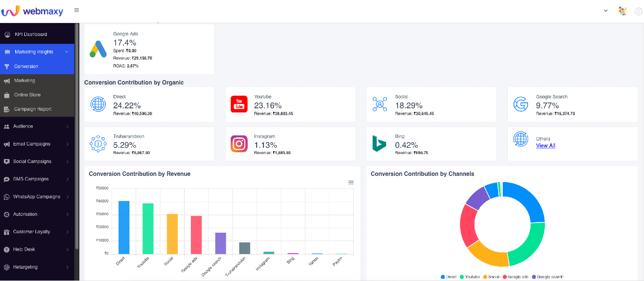This screenshot has width=644, height=281.
Task: Open the settings gear icon in header
Action: coord(639,11)
